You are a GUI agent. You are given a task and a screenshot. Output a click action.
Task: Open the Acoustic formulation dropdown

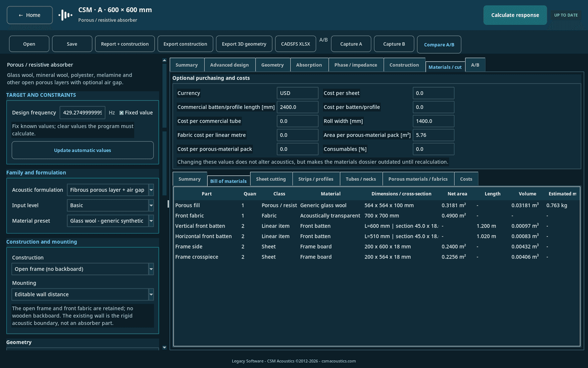click(x=110, y=190)
